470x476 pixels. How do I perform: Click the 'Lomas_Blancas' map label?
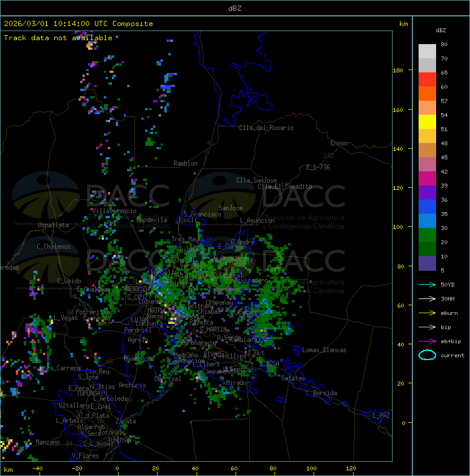point(324,350)
